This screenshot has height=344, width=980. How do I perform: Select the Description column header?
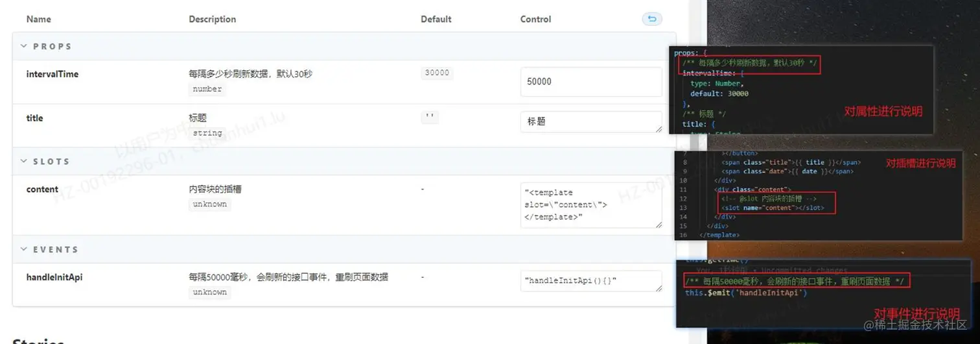point(213,19)
